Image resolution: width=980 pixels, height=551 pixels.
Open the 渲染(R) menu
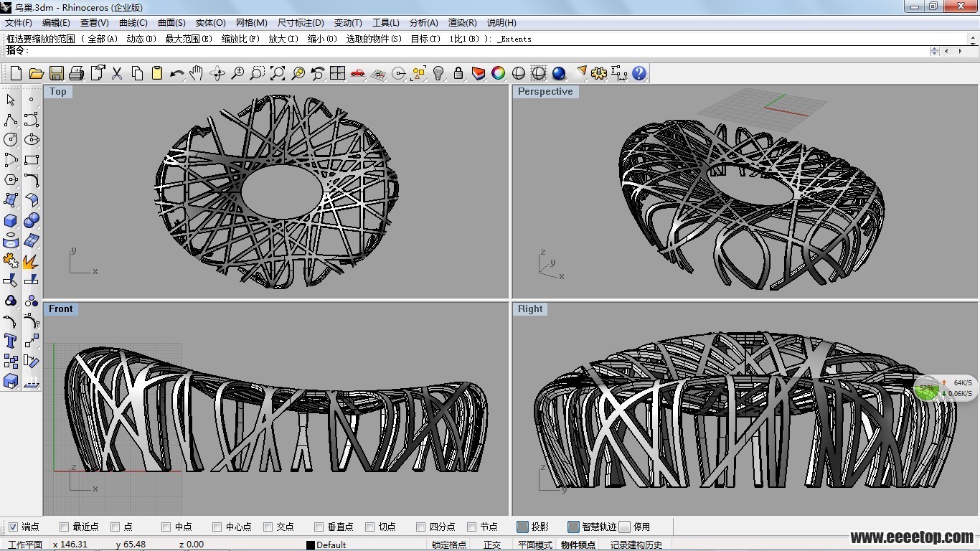click(x=463, y=23)
